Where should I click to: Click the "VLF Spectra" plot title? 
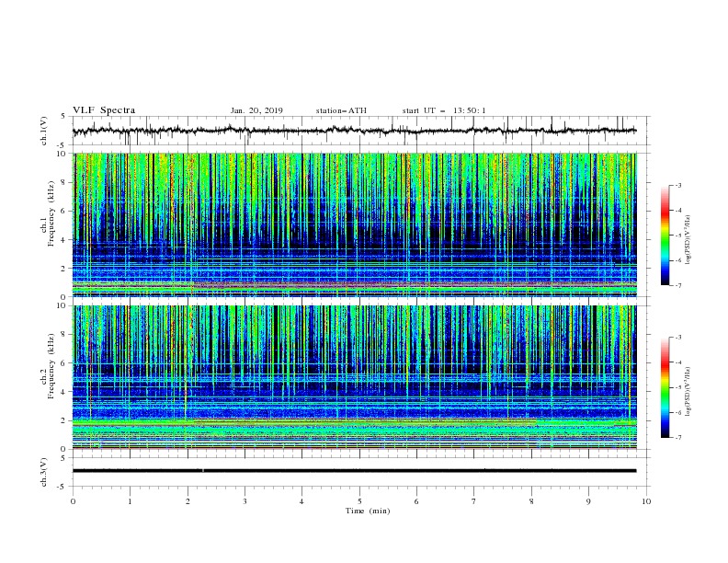pyautogui.click(x=104, y=110)
